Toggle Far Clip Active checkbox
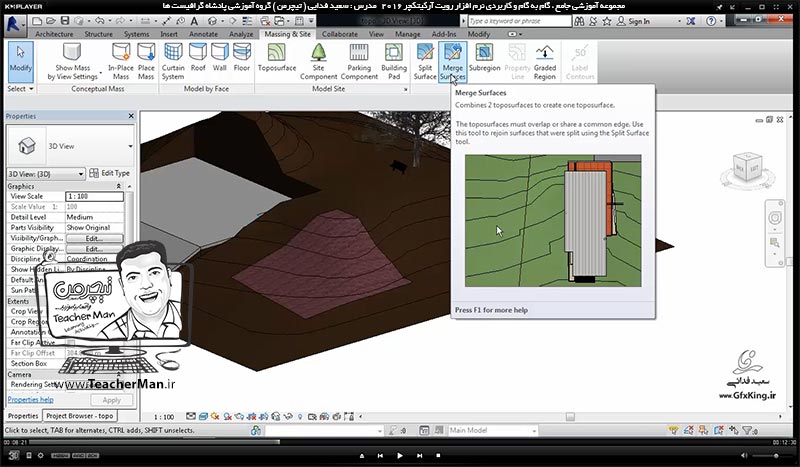The image size is (800, 467). [71, 342]
